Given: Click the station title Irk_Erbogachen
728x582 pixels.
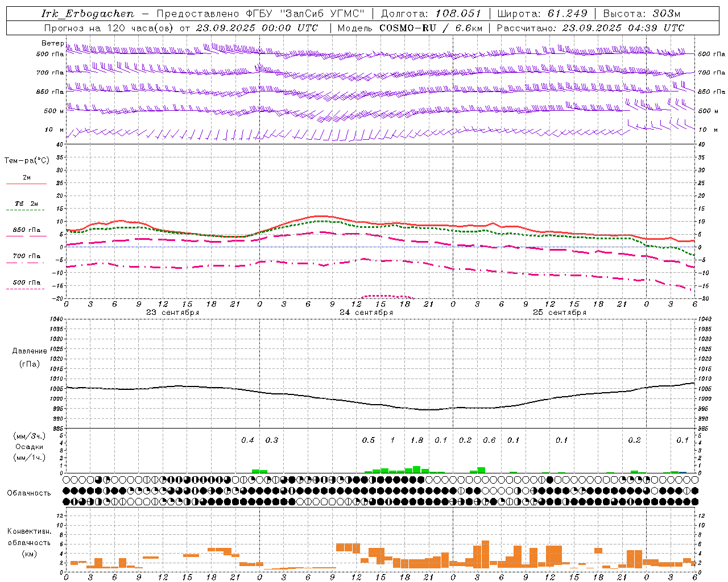Looking at the screenshot, I should 88,14.
